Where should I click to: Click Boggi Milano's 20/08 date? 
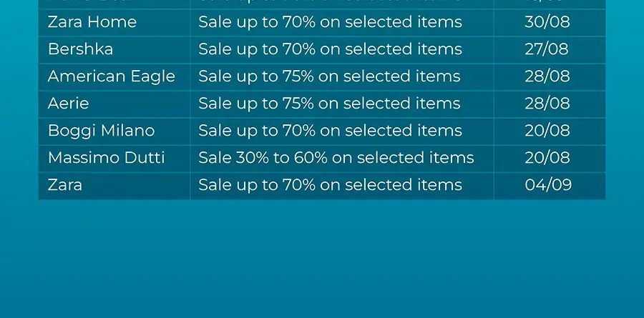tap(547, 131)
